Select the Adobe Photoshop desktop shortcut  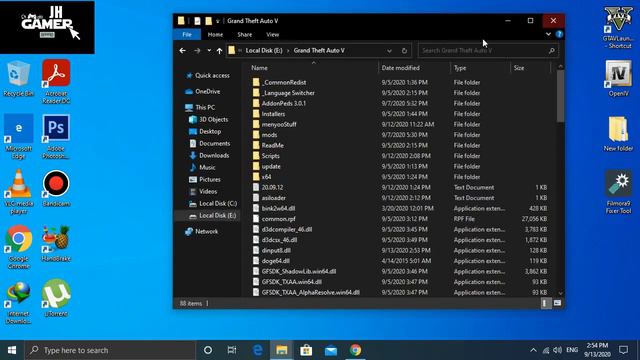click(x=56, y=137)
